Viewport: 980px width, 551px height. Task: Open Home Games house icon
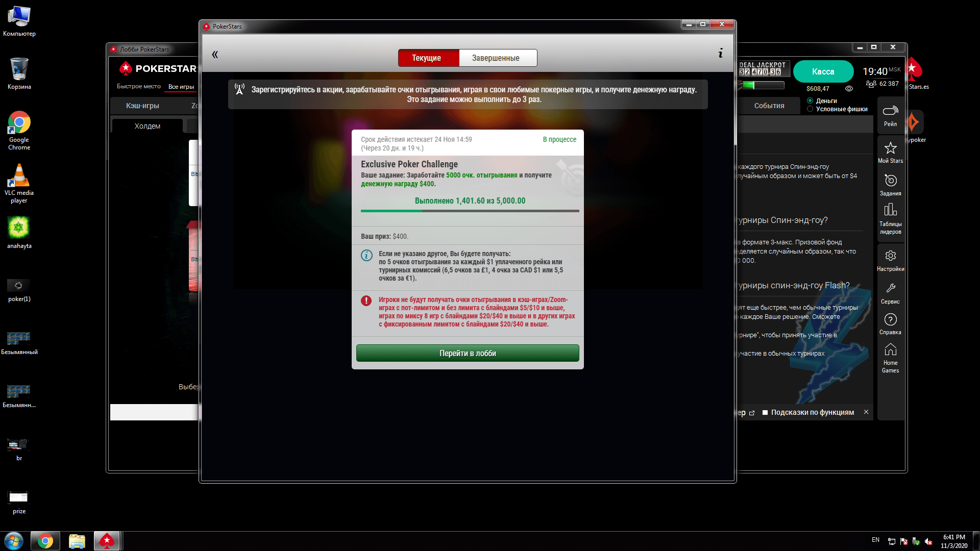pos(890,358)
